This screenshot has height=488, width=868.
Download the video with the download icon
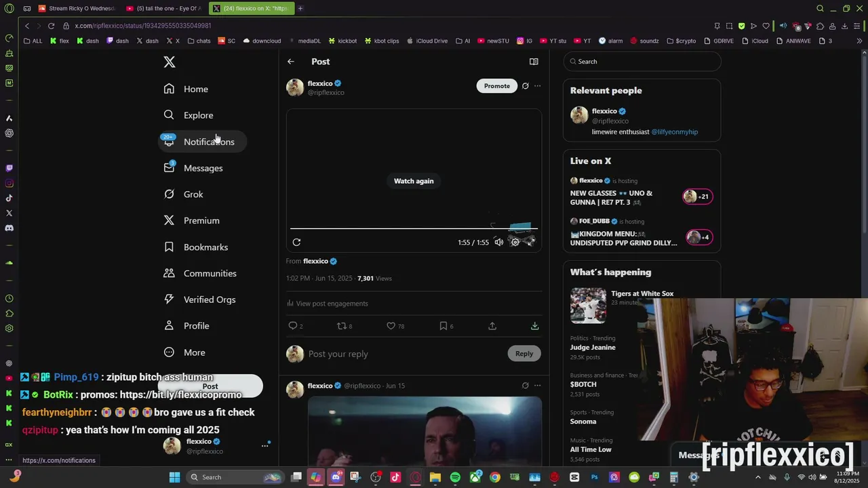point(535,326)
